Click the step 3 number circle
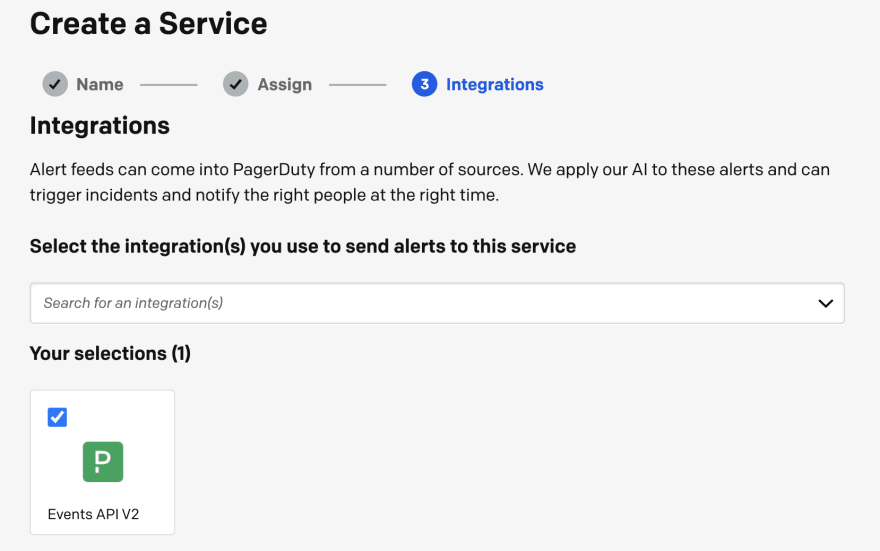The width and height of the screenshot is (880, 551). tap(424, 84)
